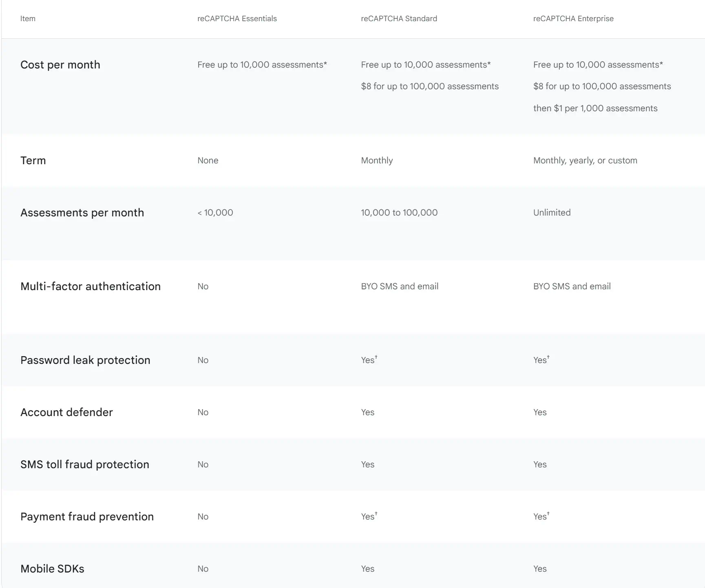Click the Multi-factor authentication row label

click(91, 286)
